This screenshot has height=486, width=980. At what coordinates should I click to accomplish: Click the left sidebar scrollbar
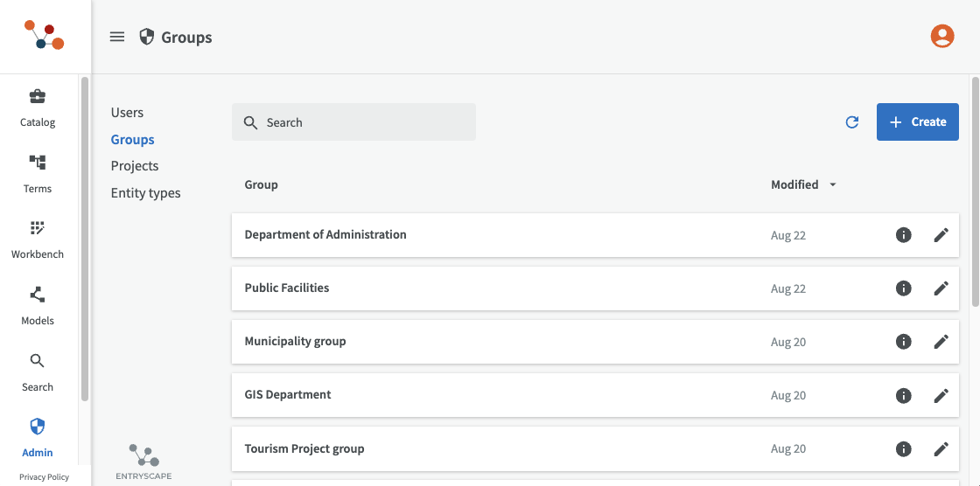click(x=85, y=236)
